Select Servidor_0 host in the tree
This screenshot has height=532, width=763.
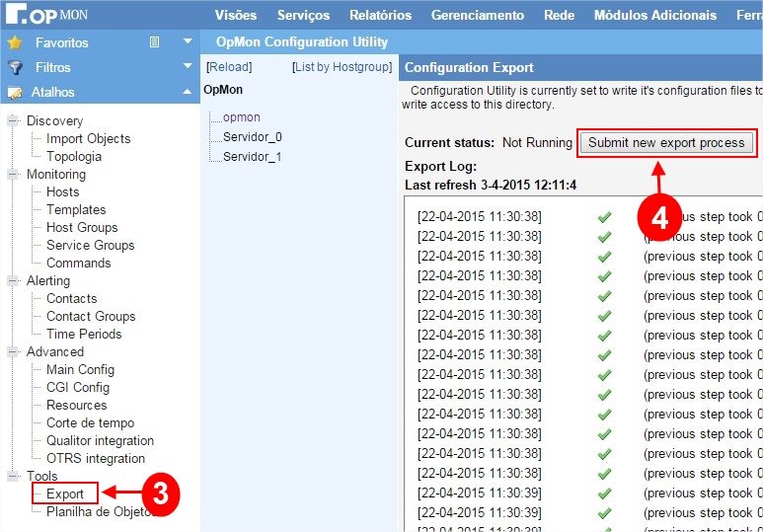(x=252, y=137)
